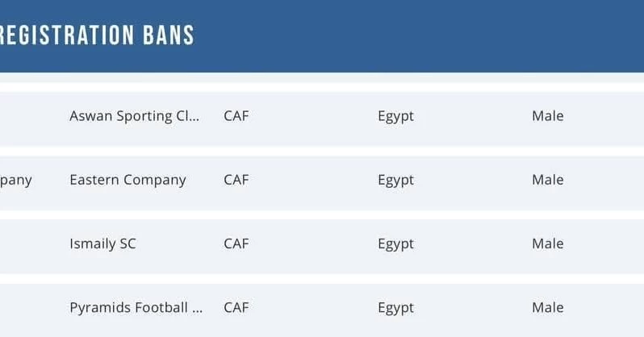The height and width of the screenshot is (337, 644).
Task: Select Egypt in the Pyramids Football row
Action: point(395,307)
